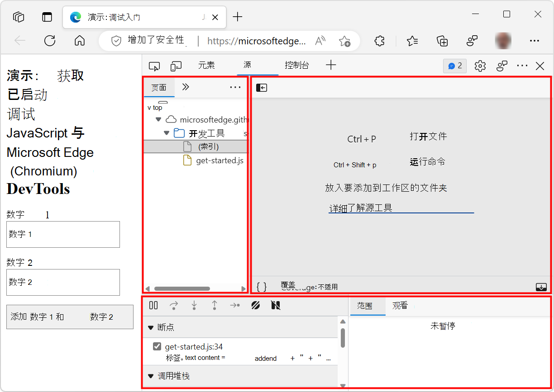Viewport: 554px width, 392px height.
Task: Click the Inspect element tool icon
Action: (x=154, y=66)
